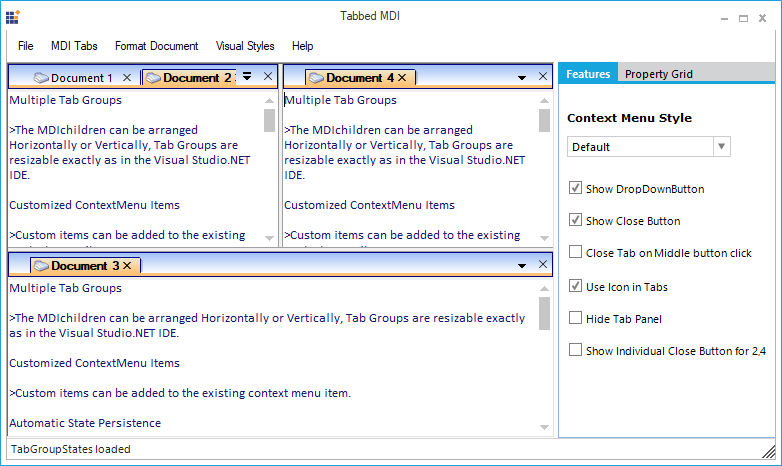The width and height of the screenshot is (782, 466).
Task: Open the Visual Styles menu
Action: coord(245,46)
